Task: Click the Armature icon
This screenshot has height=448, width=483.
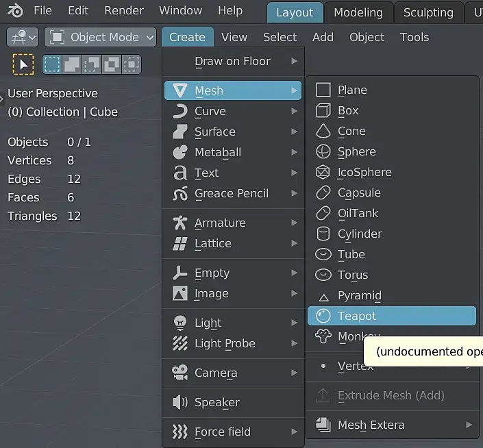Action: click(x=180, y=223)
